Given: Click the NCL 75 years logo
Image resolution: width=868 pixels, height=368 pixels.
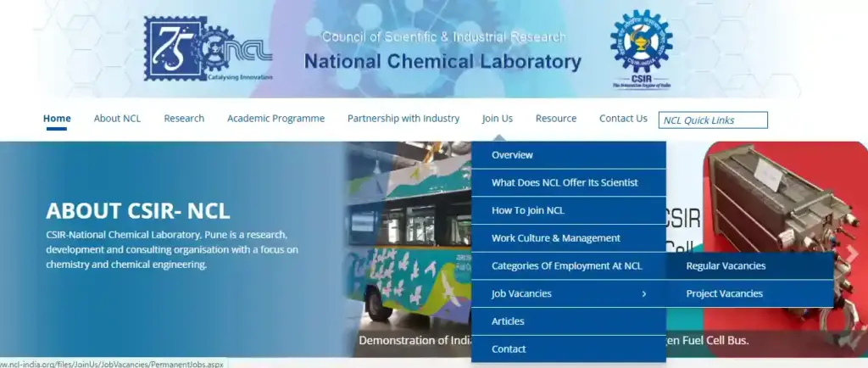Looking at the screenshot, I should coord(208,49).
